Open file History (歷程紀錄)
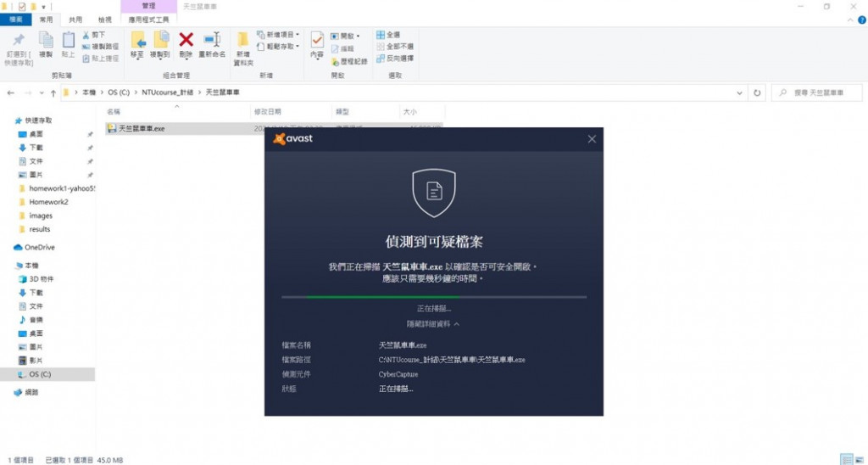 point(349,62)
